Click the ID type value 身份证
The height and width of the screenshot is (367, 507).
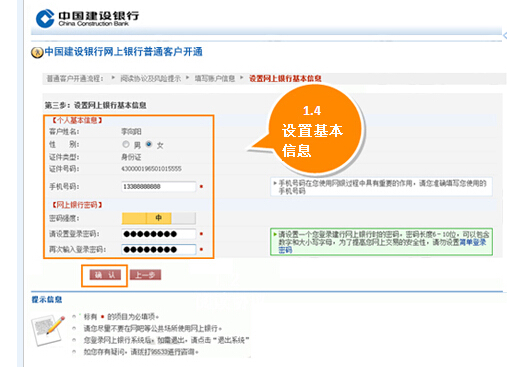point(131,157)
